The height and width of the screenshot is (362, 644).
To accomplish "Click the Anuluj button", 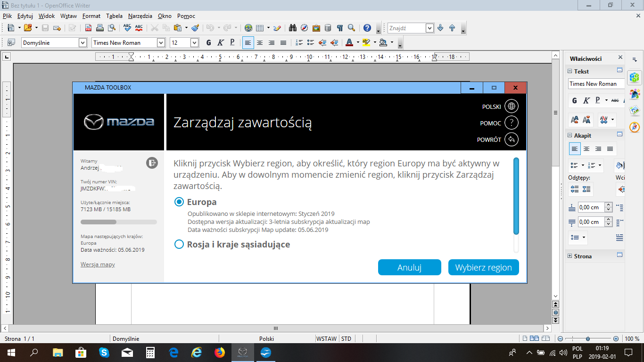I will pos(409,267).
